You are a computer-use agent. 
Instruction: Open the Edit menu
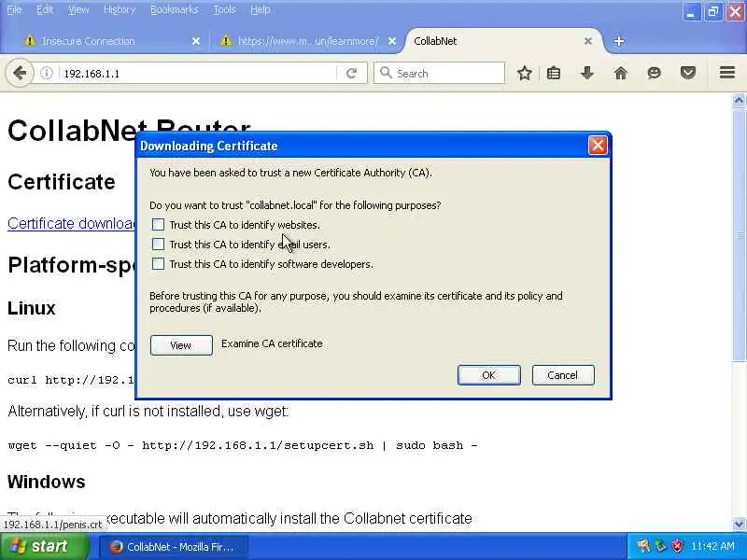pos(45,9)
